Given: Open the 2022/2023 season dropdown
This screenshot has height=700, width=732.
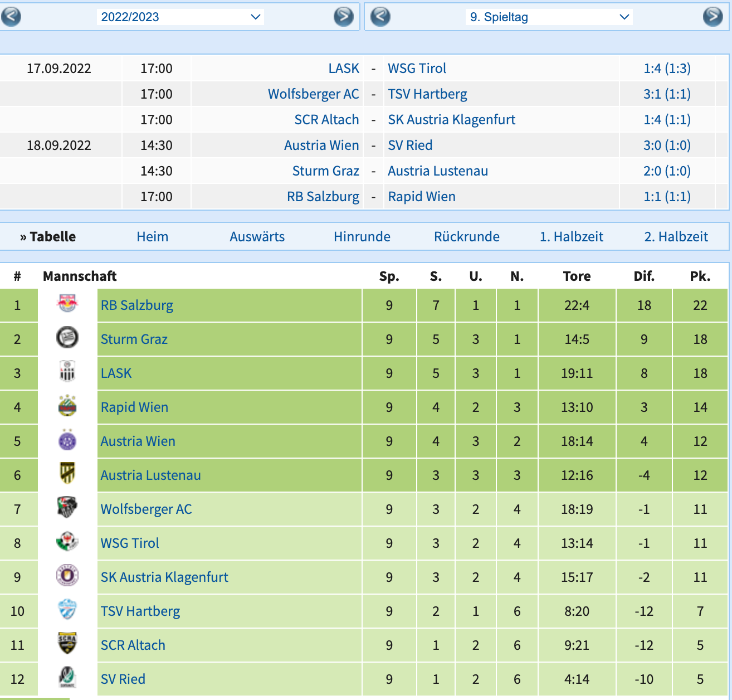Looking at the screenshot, I should [x=180, y=17].
